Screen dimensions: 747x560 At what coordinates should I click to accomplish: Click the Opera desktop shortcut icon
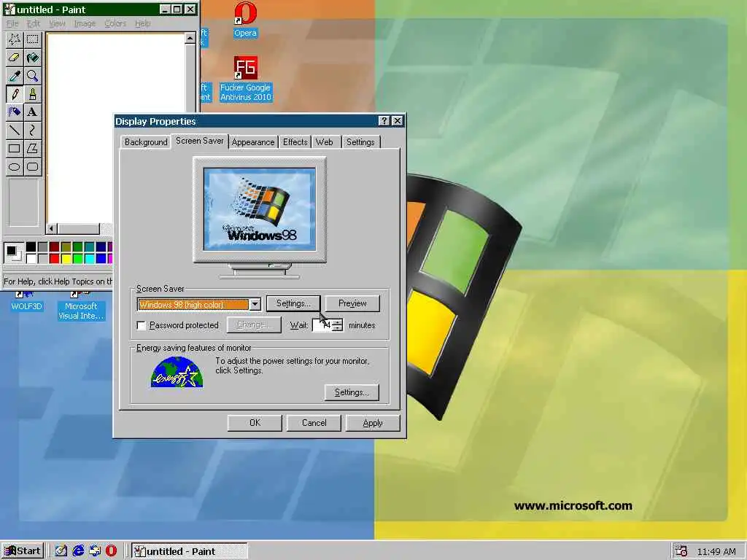tap(245, 19)
